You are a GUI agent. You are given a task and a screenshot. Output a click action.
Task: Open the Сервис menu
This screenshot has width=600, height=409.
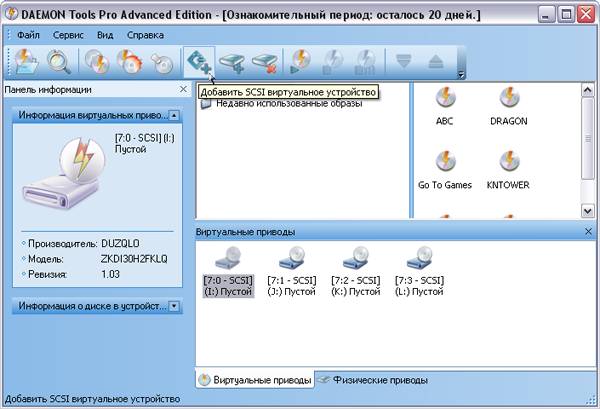68,35
